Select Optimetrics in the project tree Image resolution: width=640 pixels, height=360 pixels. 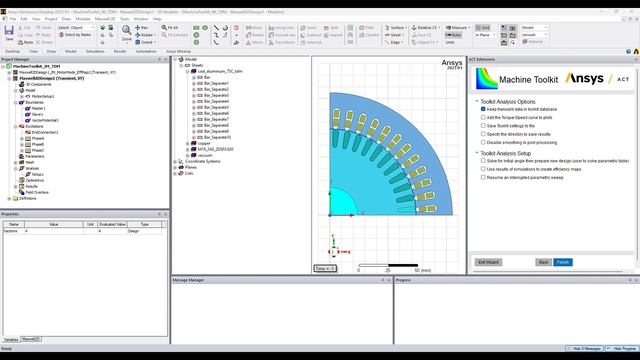coord(32,180)
